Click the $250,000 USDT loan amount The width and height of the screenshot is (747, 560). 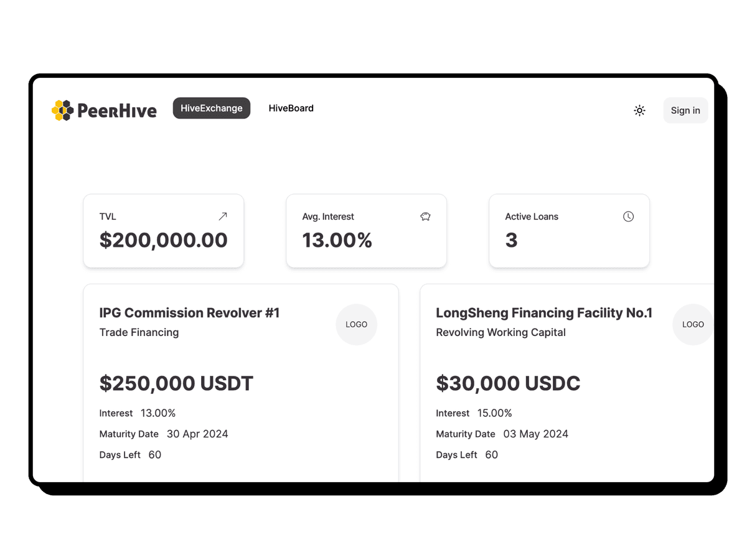pyautogui.click(x=176, y=383)
